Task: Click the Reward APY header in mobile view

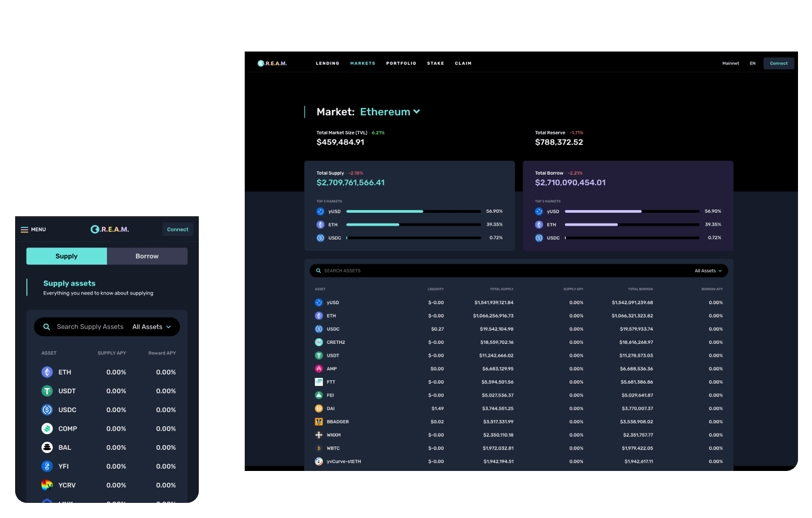Action: pos(162,353)
